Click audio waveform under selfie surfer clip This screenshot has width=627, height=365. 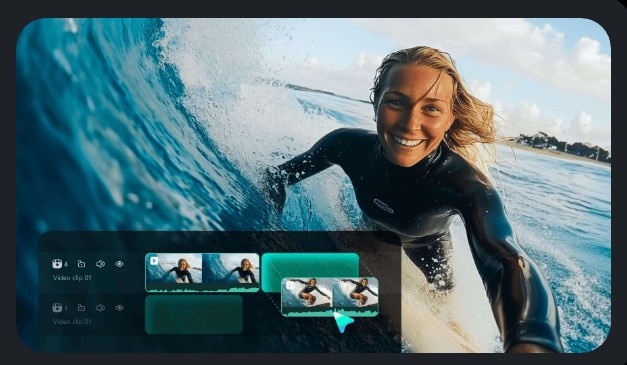tap(202, 288)
